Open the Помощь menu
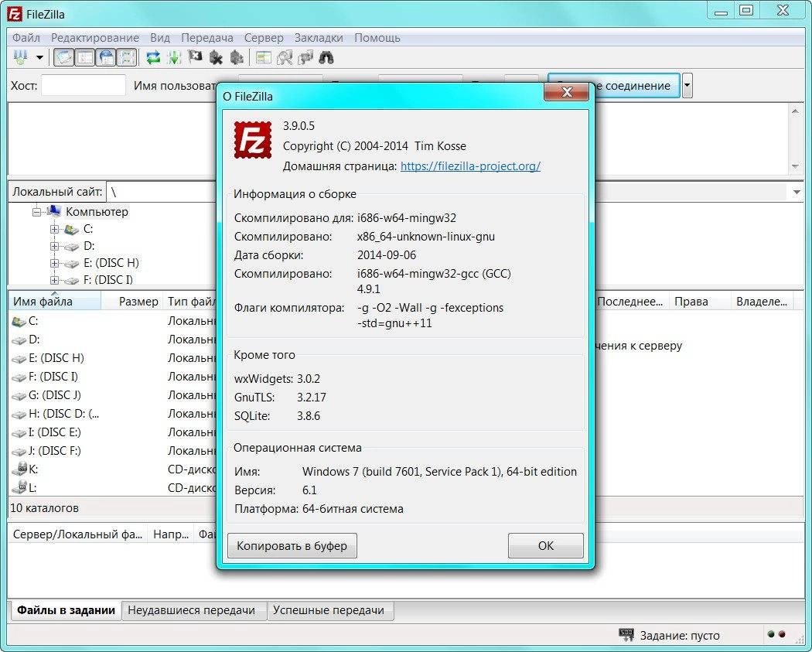Image resolution: width=812 pixels, height=652 pixels. (x=377, y=38)
